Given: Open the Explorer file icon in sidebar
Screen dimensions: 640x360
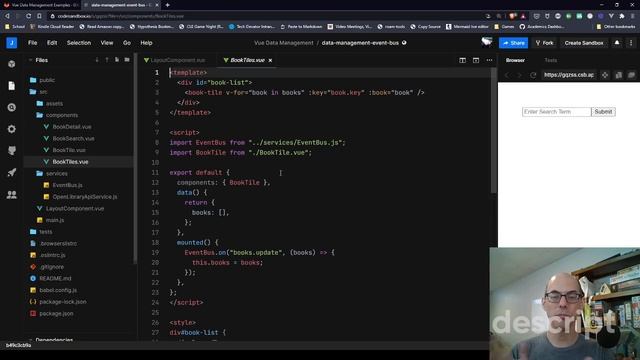Looking at the screenshot, I should tap(11, 86).
